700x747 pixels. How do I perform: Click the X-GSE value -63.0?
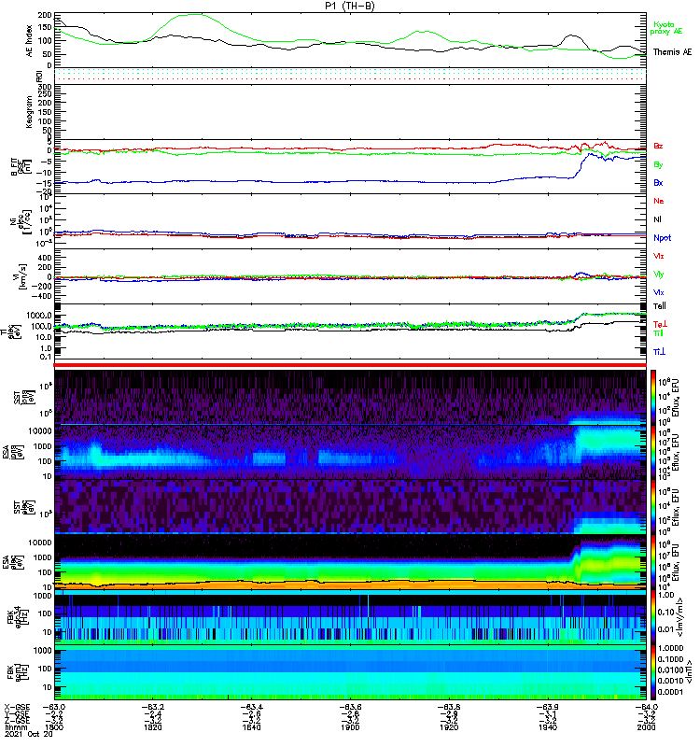[x=54, y=707]
